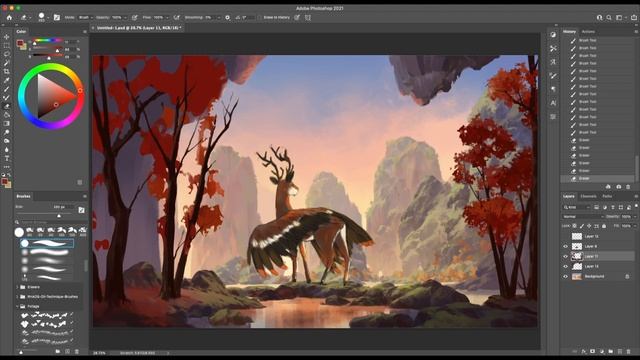Select the Rectangular Marquee tool
640x360 pixels.
coord(7,46)
